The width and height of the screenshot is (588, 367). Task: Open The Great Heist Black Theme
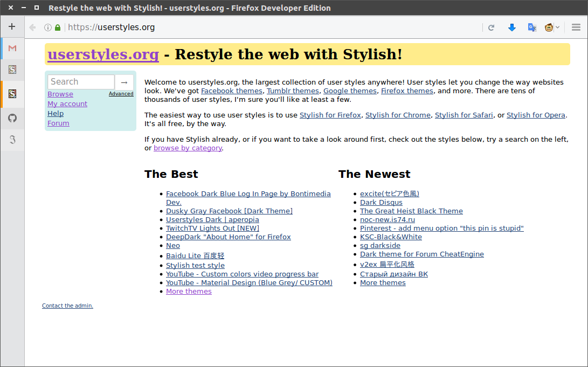coord(411,211)
